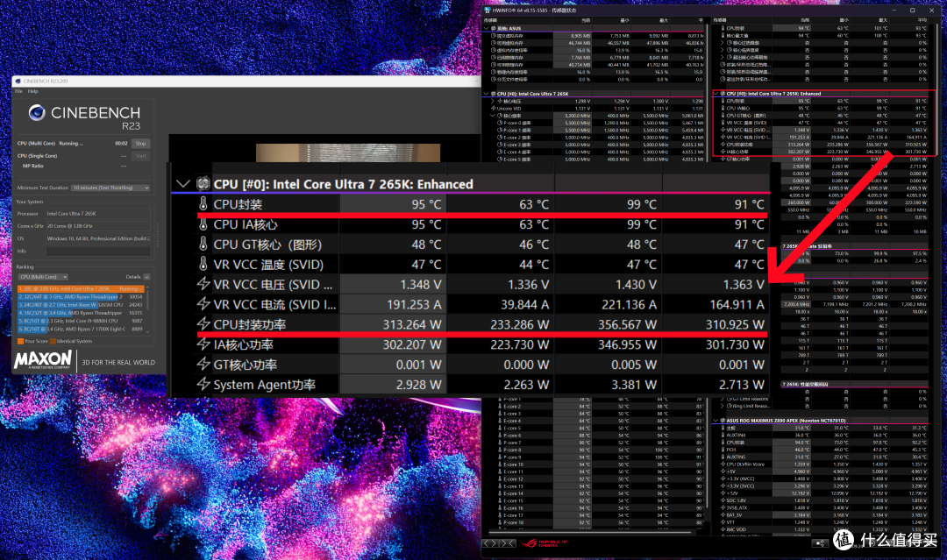The width and height of the screenshot is (947, 560).
Task: Collapse the CPU [#0] 265K: Enhanced group header
Action: [x=716, y=94]
